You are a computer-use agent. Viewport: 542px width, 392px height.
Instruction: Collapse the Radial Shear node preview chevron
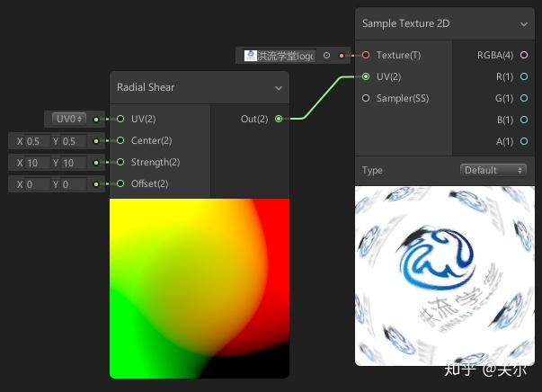point(279,88)
